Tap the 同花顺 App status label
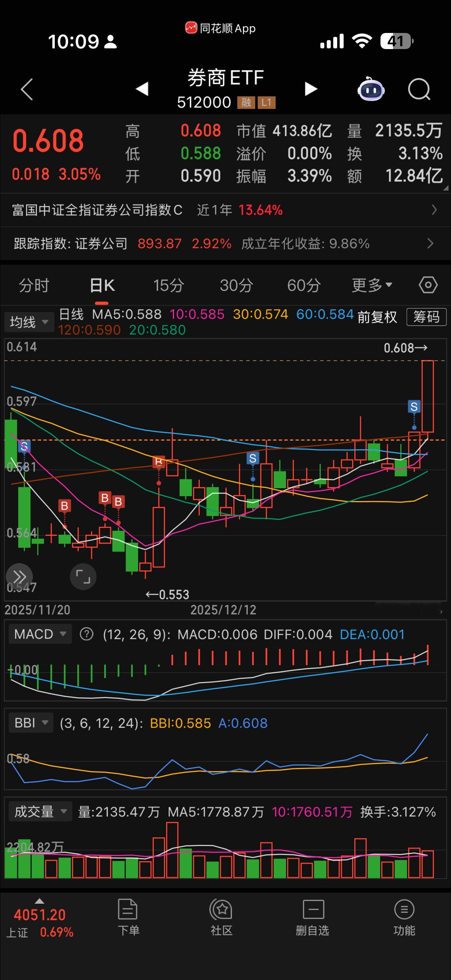This screenshot has height=980, width=451. tap(220, 28)
